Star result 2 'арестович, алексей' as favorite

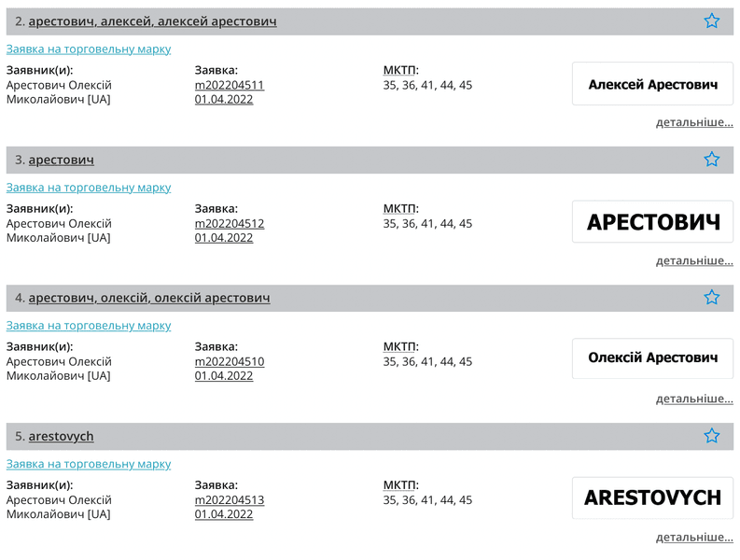coord(711,21)
